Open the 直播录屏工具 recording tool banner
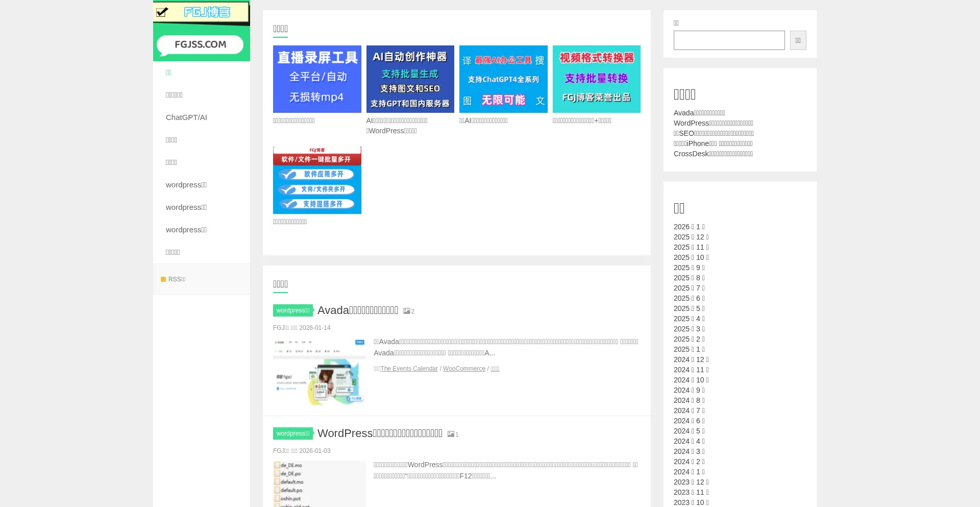This screenshot has width=980, height=507. click(316, 79)
